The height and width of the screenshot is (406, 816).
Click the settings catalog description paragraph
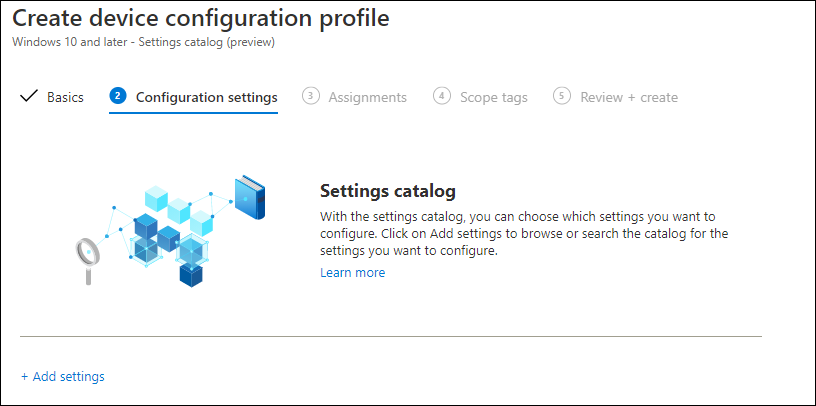click(524, 233)
